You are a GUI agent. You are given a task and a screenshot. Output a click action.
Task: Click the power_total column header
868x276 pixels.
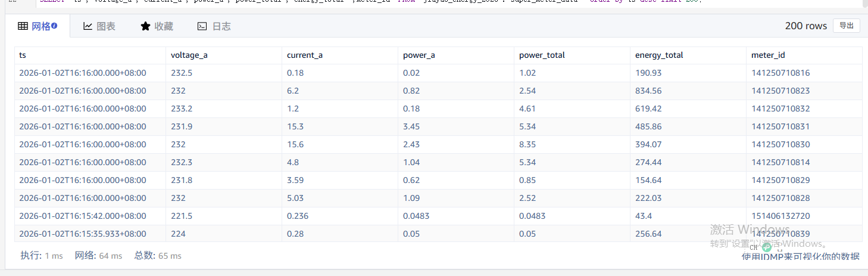[x=542, y=55]
